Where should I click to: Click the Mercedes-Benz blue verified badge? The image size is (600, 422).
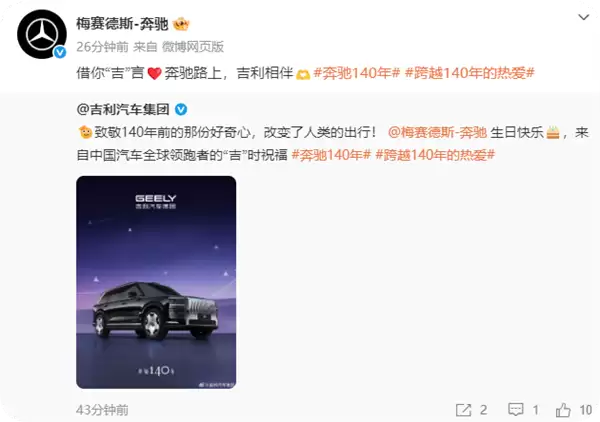[60, 52]
